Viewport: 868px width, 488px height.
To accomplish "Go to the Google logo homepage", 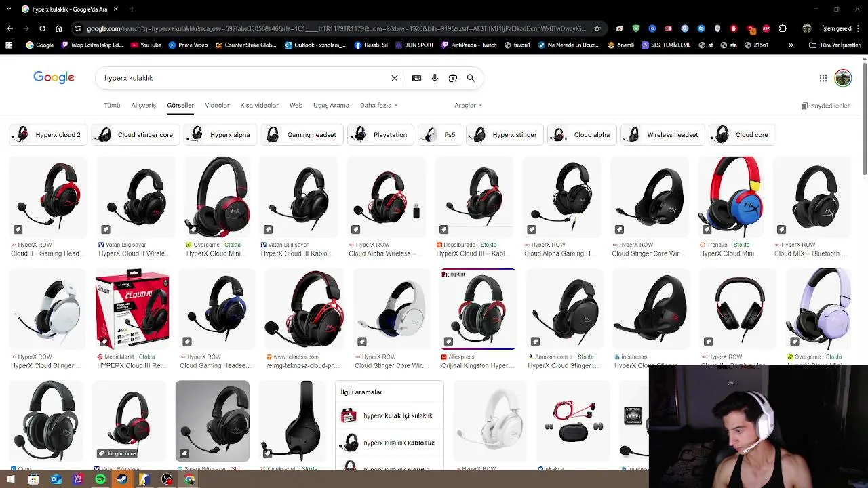I will click(x=54, y=77).
